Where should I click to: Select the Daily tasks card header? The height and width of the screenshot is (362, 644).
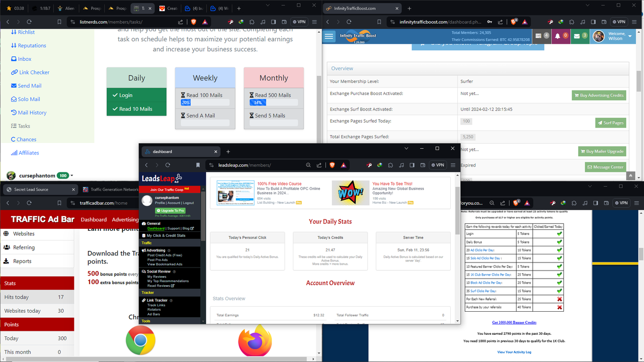pos(136,78)
